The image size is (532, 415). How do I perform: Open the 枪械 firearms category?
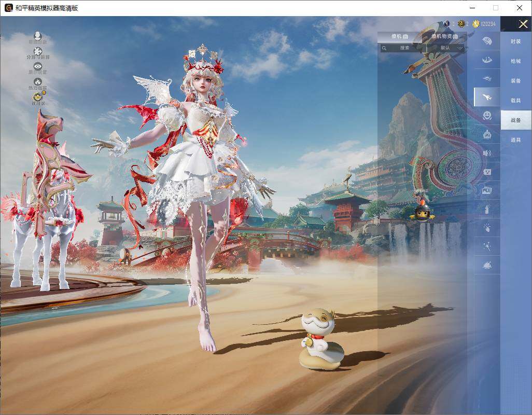click(x=516, y=61)
